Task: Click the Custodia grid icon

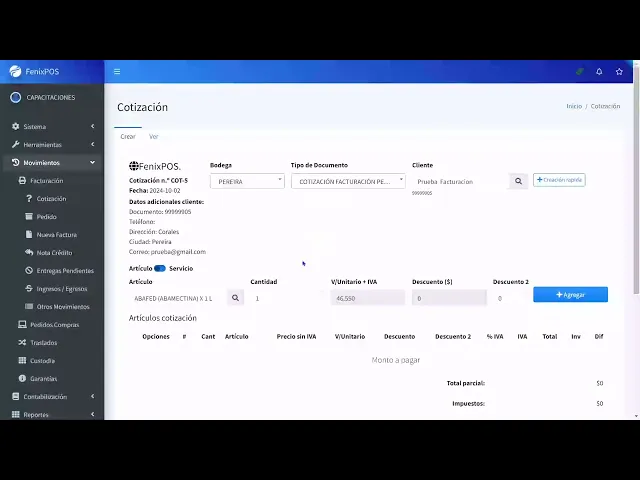Action: [x=22, y=360]
